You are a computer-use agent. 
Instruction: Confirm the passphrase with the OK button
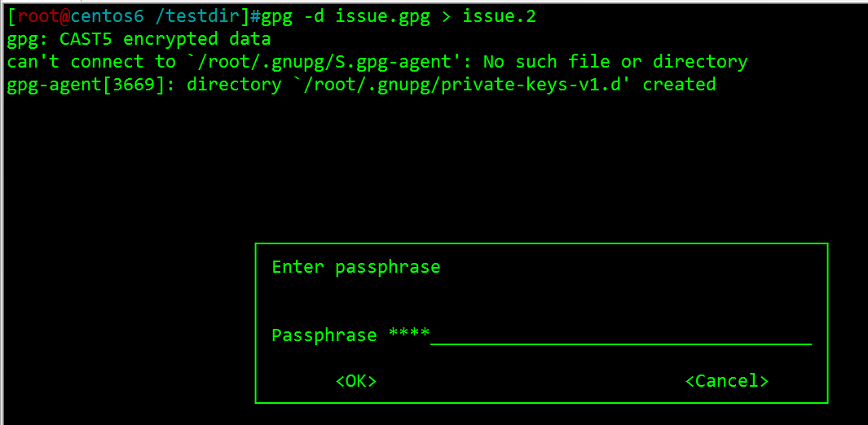[x=356, y=381]
